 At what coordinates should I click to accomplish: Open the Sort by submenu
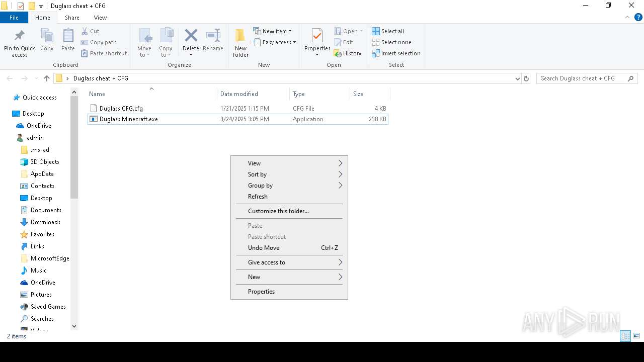(289, 174)
